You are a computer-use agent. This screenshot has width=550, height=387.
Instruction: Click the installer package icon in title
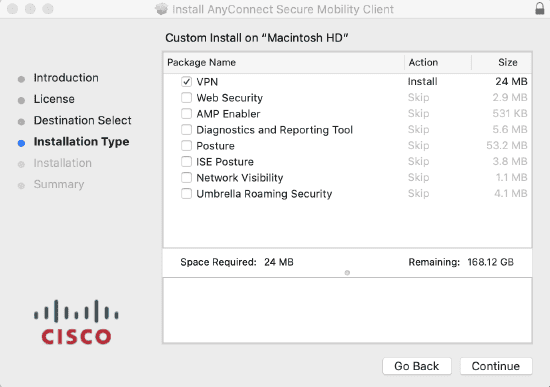pos(162,9)
